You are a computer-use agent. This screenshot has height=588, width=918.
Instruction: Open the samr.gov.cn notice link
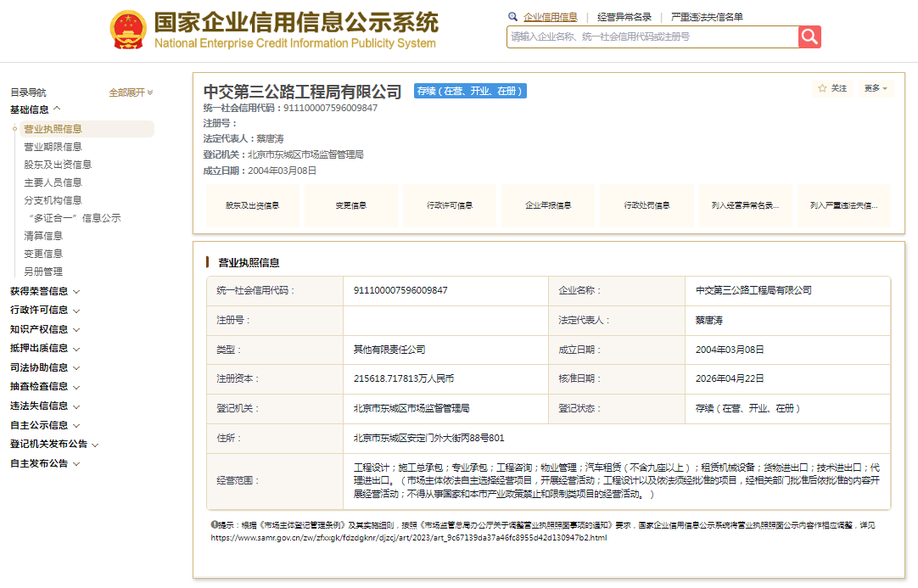point(409,537)
